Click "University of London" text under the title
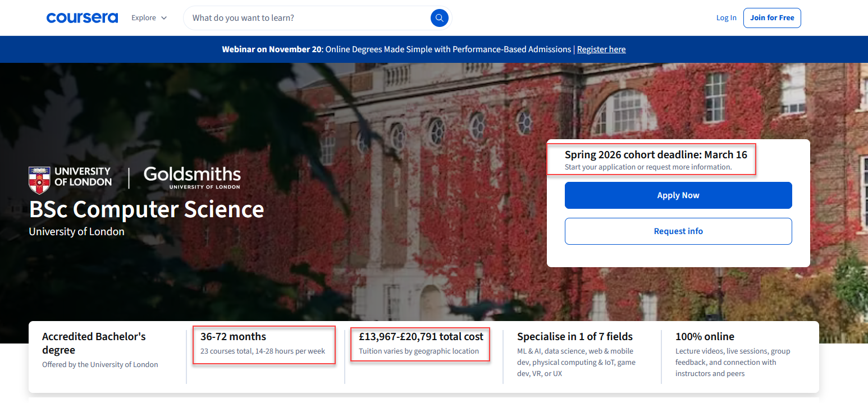The height and width of the screenshot is (403, 868). pyautogui.click(x=77, y=231)
